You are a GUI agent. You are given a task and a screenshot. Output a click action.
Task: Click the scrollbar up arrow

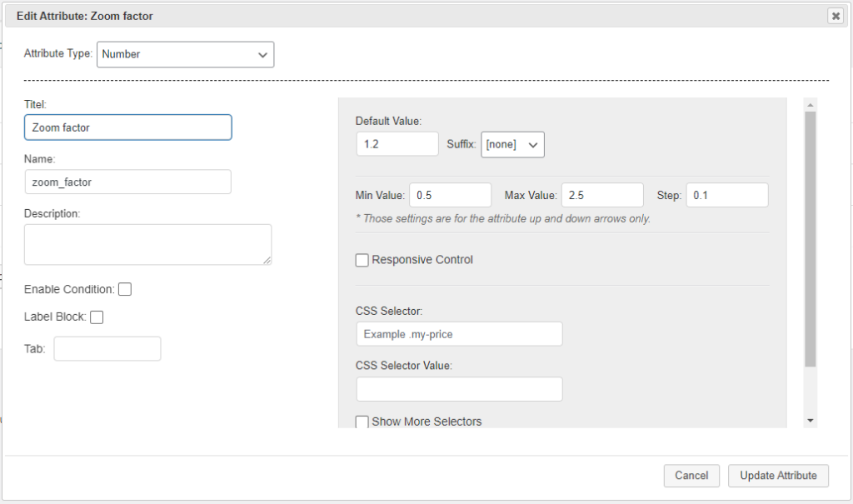tap(811, 104)
